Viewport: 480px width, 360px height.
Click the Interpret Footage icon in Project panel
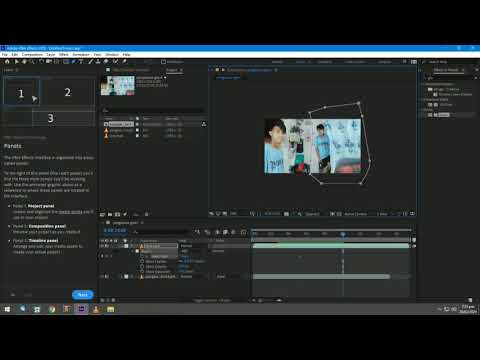102,214
